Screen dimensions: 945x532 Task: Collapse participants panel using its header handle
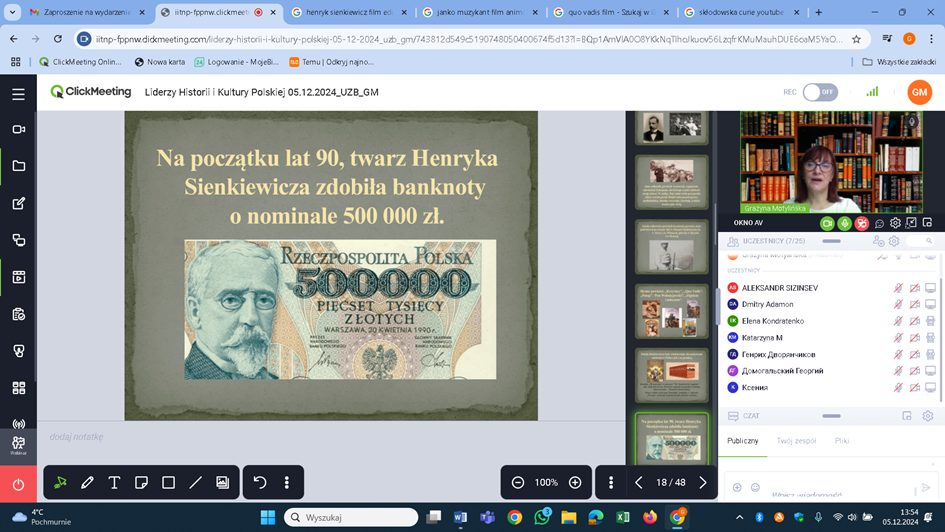coord(831,241)
